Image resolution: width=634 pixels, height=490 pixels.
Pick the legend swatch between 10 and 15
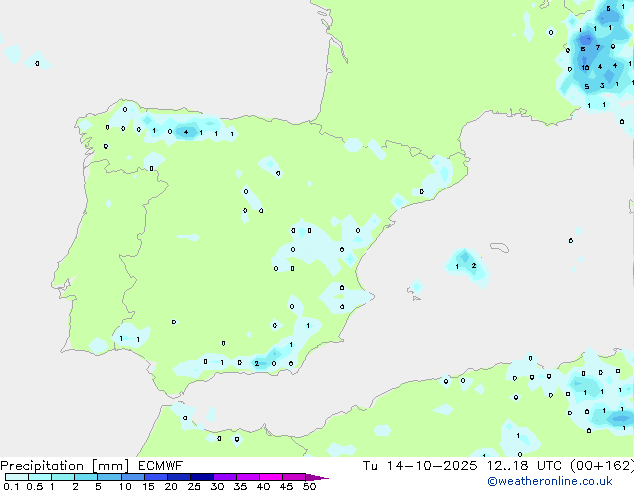(x=135, y=478)
